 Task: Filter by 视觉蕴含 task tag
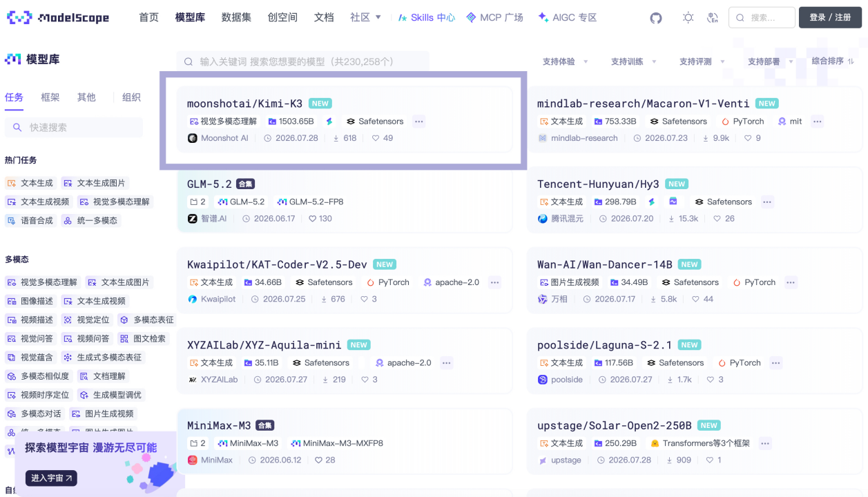tap(29, 357)
